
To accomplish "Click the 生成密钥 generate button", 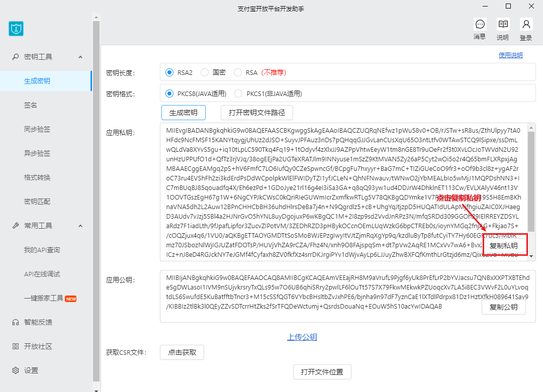I will [x=184, y=113].
